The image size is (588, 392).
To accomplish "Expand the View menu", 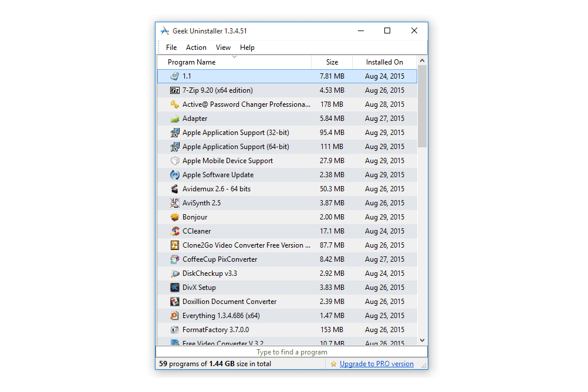I will [x=223, y=48].
